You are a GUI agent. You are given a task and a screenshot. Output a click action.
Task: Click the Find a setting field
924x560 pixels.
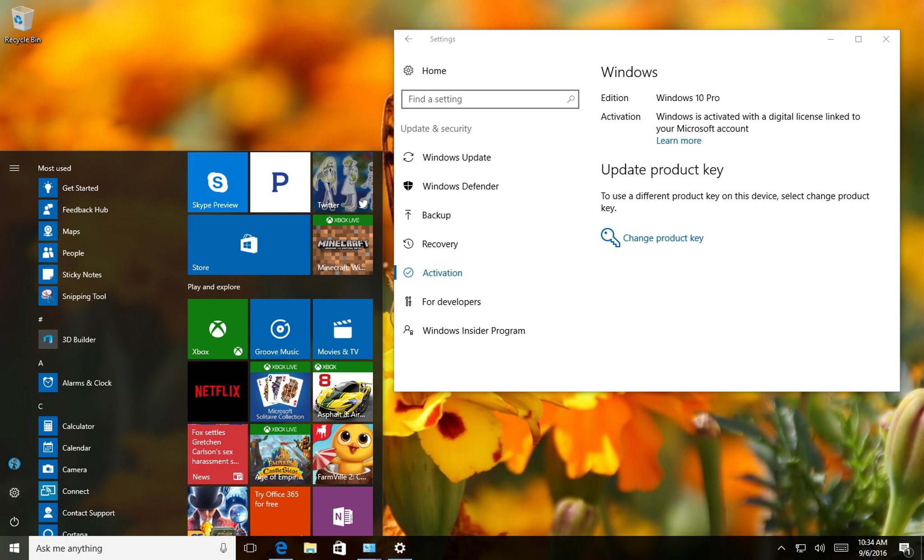[x=489, y=99]
